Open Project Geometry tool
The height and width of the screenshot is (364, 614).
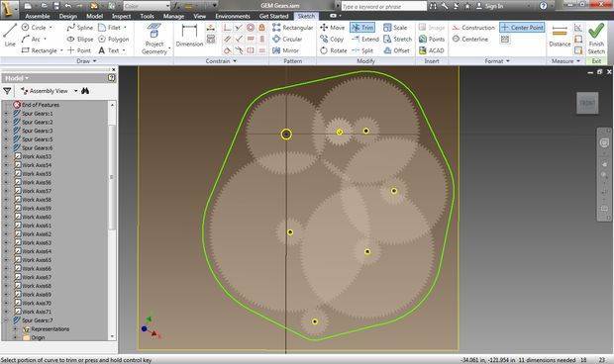click(154, 39)
